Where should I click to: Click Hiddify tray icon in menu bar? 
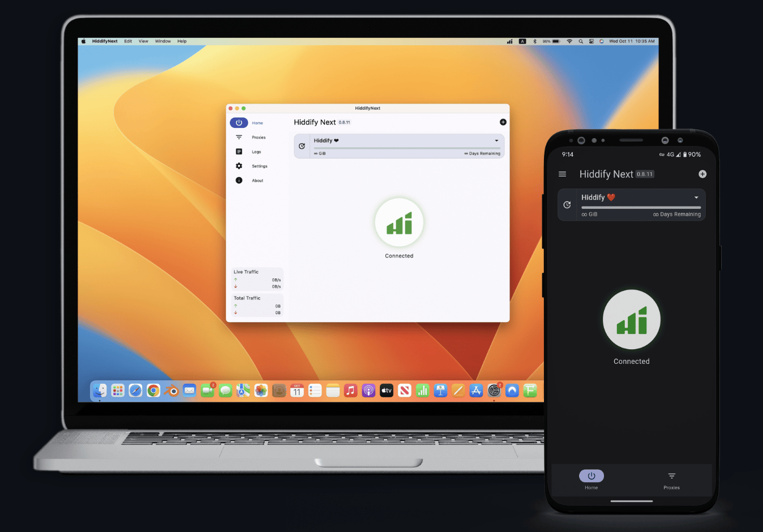510,41
